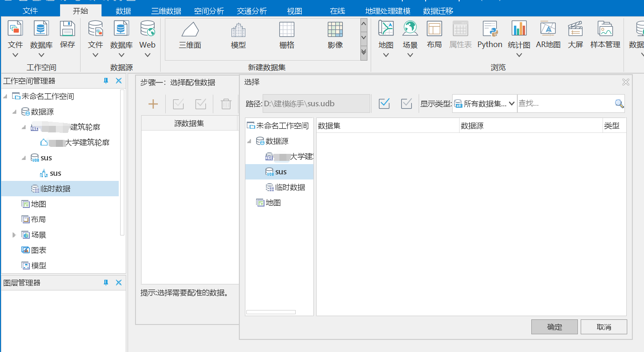Image resolution: width=644 pixels, height=352 pixels.
Task: Click the 查找 search input field
Action: (565, 104)
